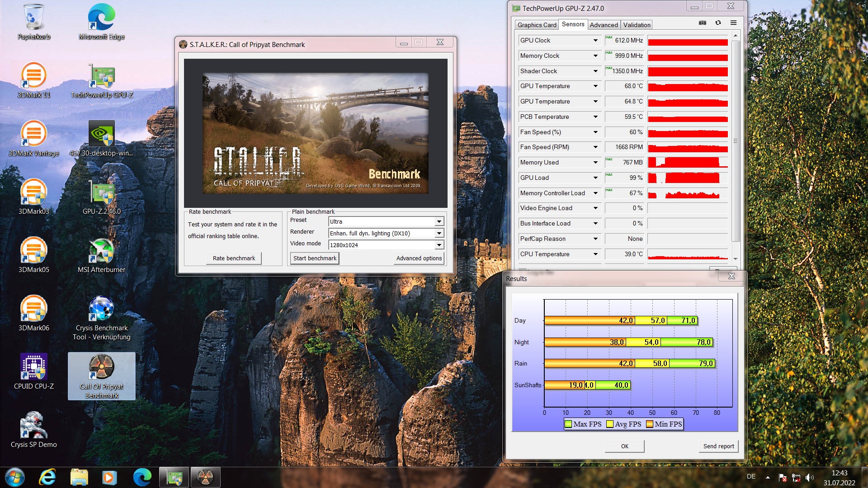Open MSI Afterburner desktop icon
Viewport: 868px width, 488px height.
(x=101, y=252)
